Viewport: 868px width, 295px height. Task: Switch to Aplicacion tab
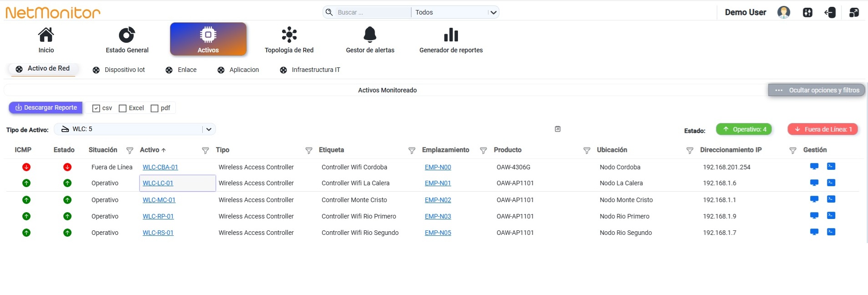(x=238, y=70)
